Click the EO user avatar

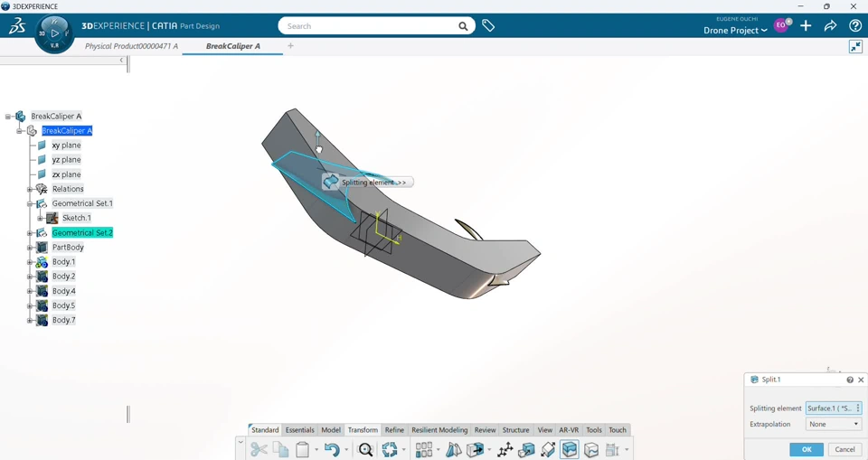click(780, 25)
